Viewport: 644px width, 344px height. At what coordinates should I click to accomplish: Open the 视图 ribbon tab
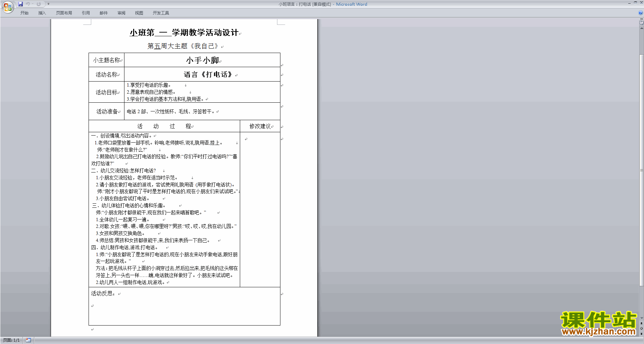pos(139,13)
